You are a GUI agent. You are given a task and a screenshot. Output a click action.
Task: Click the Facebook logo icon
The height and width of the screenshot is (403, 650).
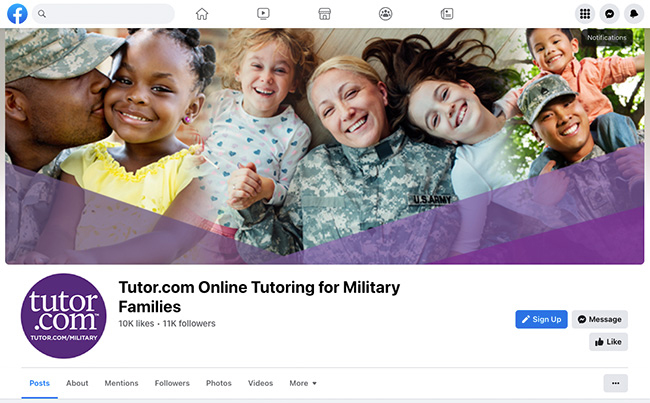point(17,14)
